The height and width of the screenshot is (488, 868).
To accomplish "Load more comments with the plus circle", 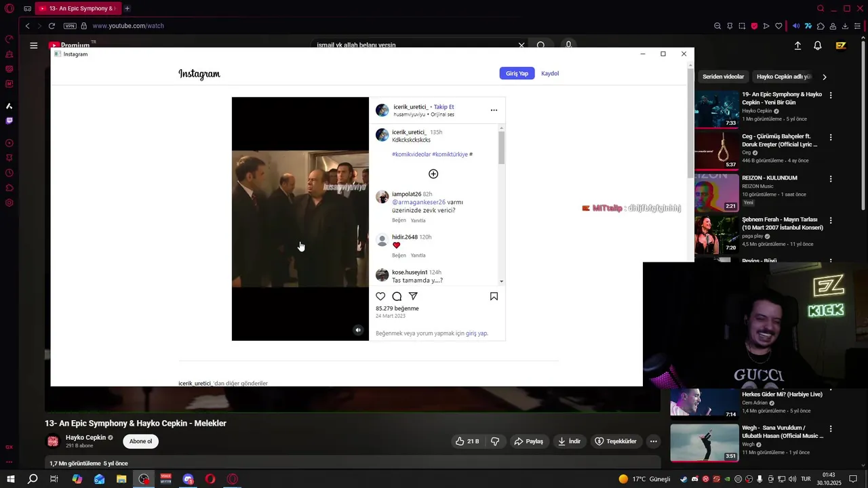I will pos(433,174).
